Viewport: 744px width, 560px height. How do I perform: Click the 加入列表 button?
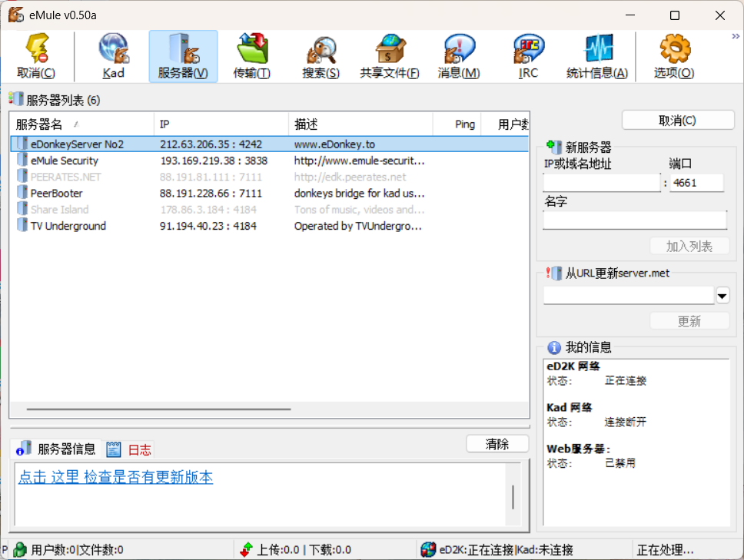coord(689,246)
